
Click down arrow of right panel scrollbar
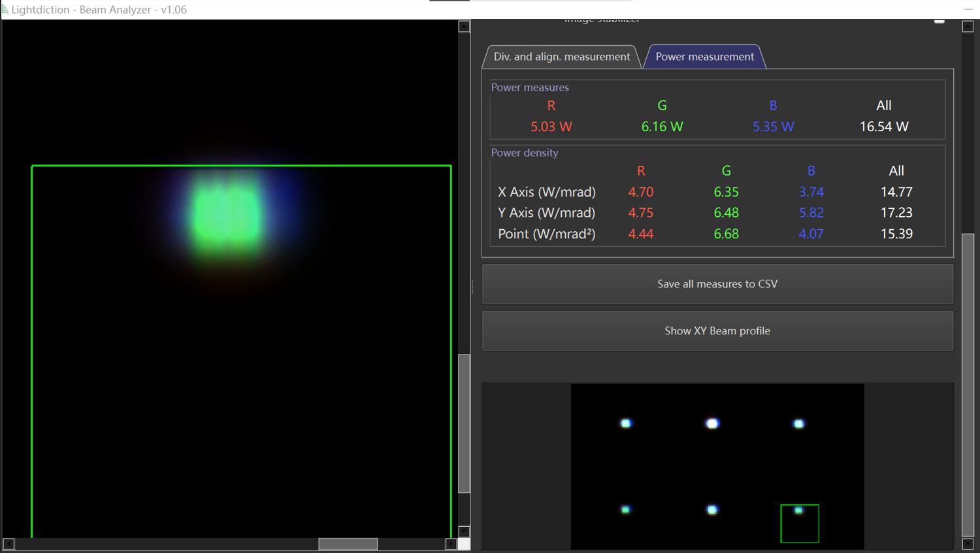(x=968, y=544)
